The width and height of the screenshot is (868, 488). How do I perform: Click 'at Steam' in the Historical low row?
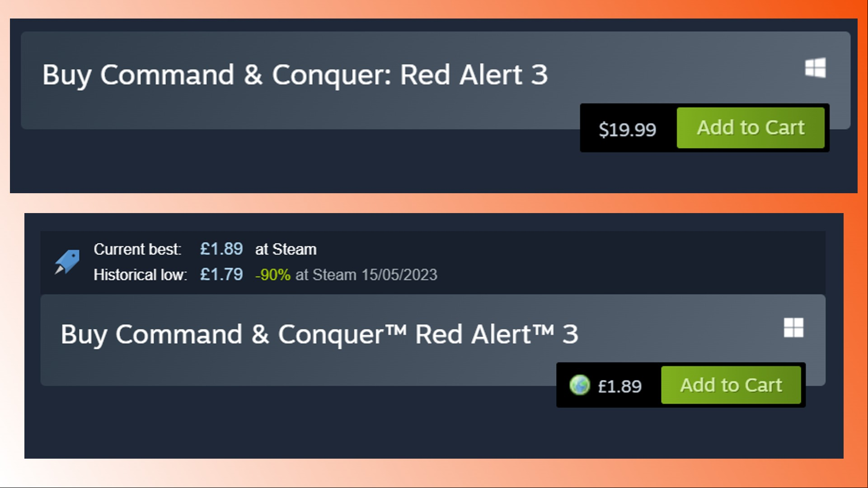pyautogui.click(x=326, y=275)
